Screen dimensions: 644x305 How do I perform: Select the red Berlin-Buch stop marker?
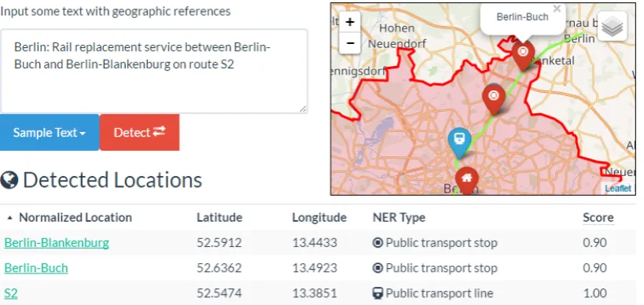[523, 54]
